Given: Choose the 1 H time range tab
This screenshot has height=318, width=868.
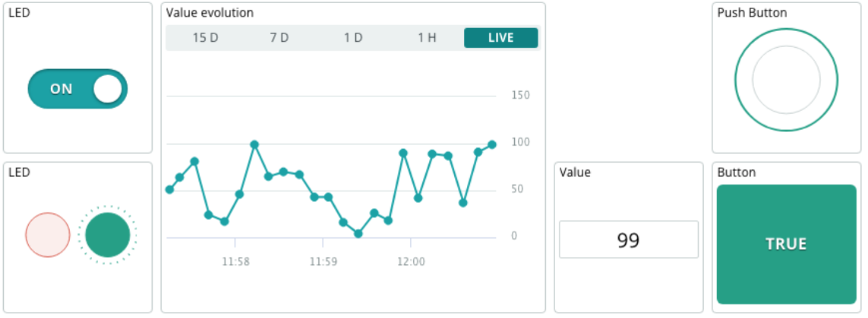Looking at the screenshot, I should pyautogui.click(x=427, y=38).
